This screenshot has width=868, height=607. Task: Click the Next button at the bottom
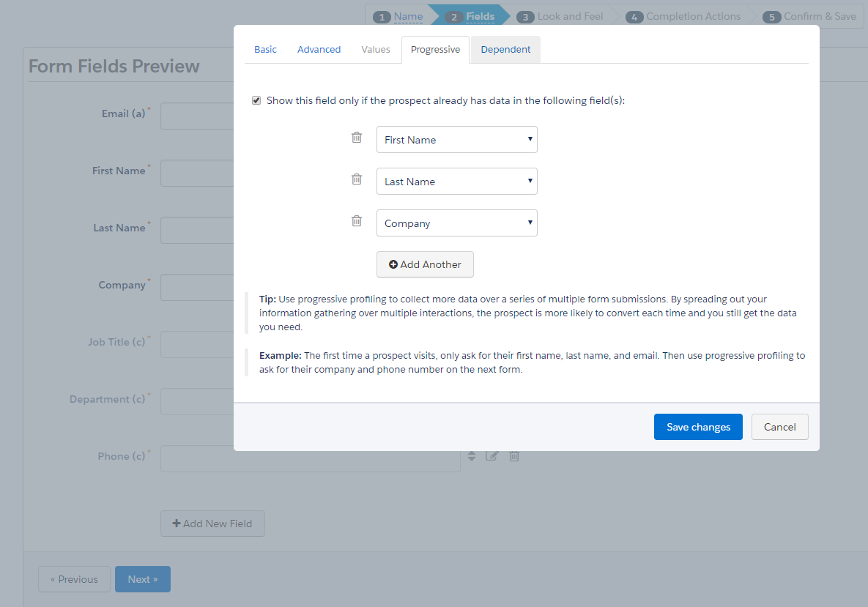click(x=142, y=578)
